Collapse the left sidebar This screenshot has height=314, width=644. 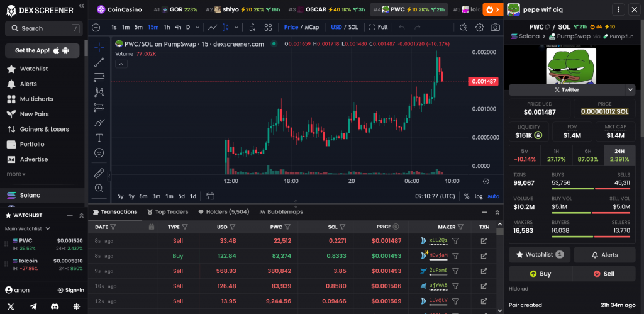pos(81,6)
